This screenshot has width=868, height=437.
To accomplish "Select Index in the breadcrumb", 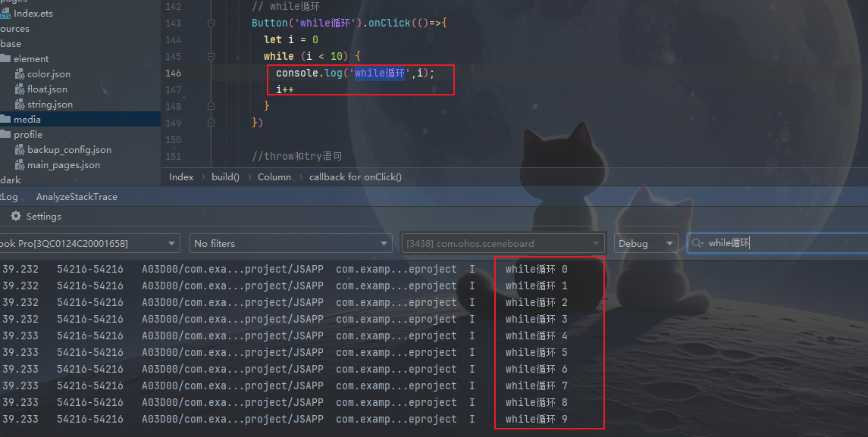I will (181, 177).
